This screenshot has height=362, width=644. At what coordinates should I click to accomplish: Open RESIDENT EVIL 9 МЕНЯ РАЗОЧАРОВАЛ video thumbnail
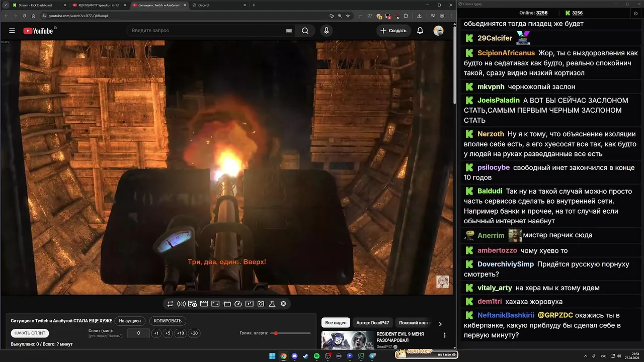(x=347, y=340)
